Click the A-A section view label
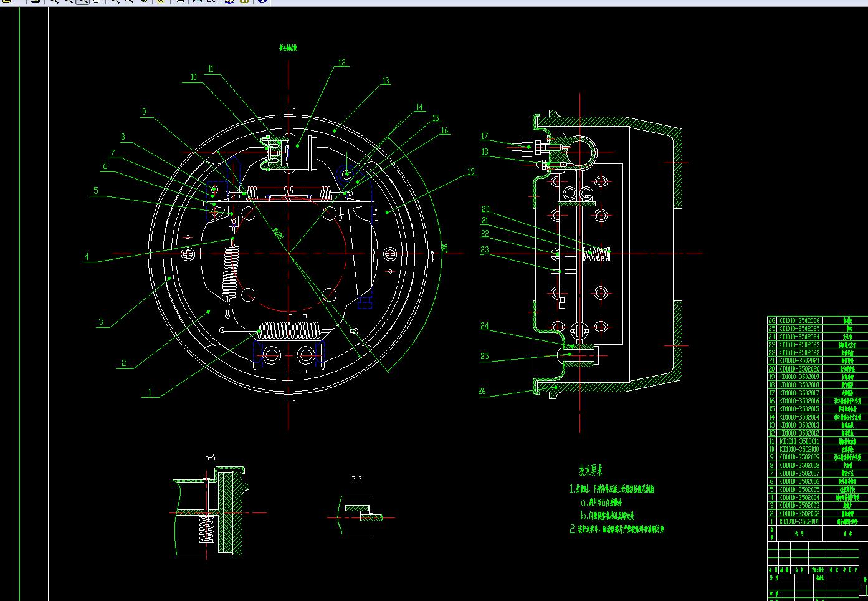The height and width of the screenshot is (601, 868). (x=211, y=458)
